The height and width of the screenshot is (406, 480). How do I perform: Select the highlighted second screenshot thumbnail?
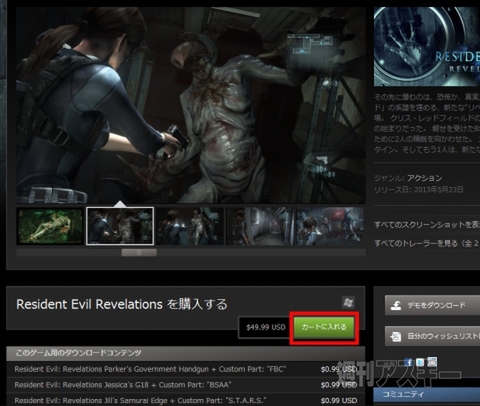click(120, 226)
